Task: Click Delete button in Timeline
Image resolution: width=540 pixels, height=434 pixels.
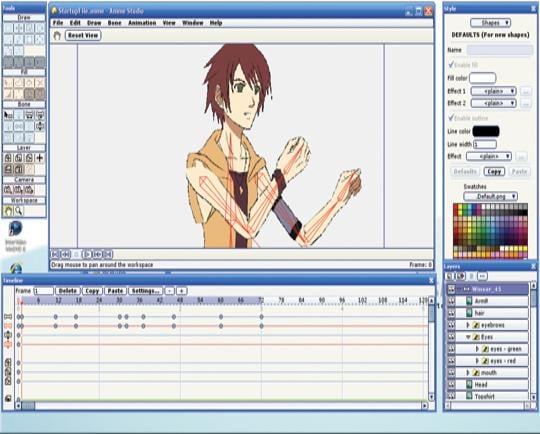Action: click(x=68, y=291)
